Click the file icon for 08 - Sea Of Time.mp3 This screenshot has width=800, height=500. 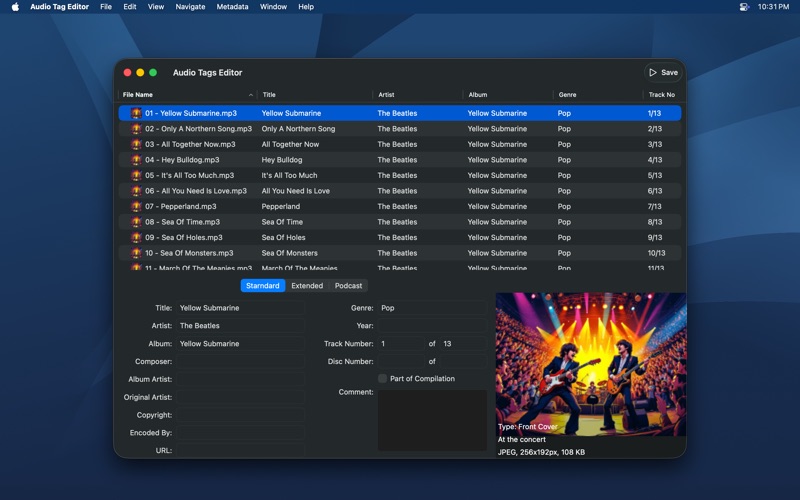pos(136,222)
